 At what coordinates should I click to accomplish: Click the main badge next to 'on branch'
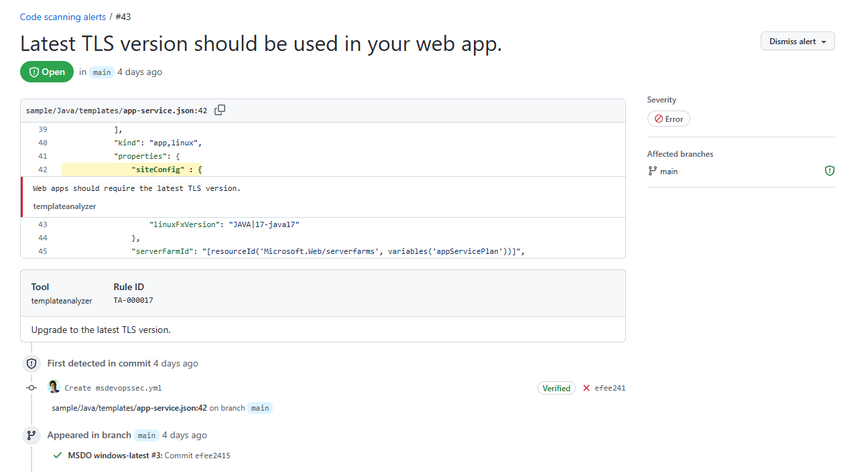point(260,407)
